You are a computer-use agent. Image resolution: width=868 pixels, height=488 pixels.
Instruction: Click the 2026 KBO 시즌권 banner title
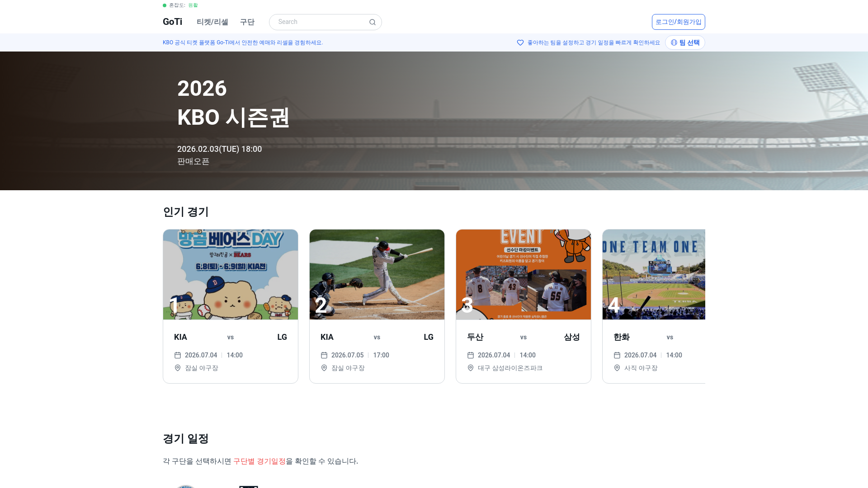point(233,103)
